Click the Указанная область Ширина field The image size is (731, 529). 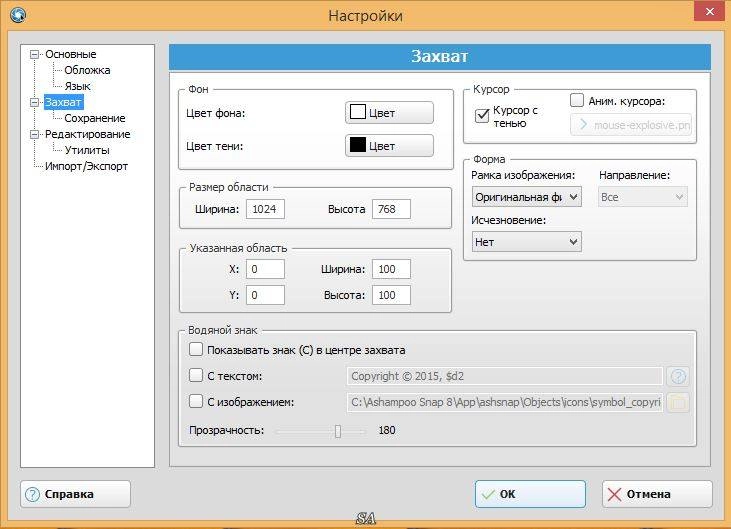click(391, 269)
